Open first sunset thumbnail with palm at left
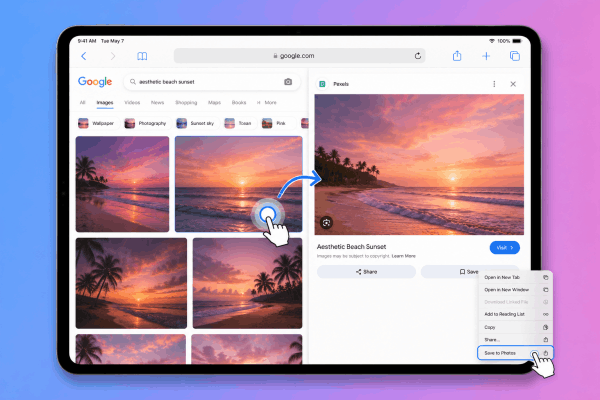Screen dimensions: 600x400 122,184
